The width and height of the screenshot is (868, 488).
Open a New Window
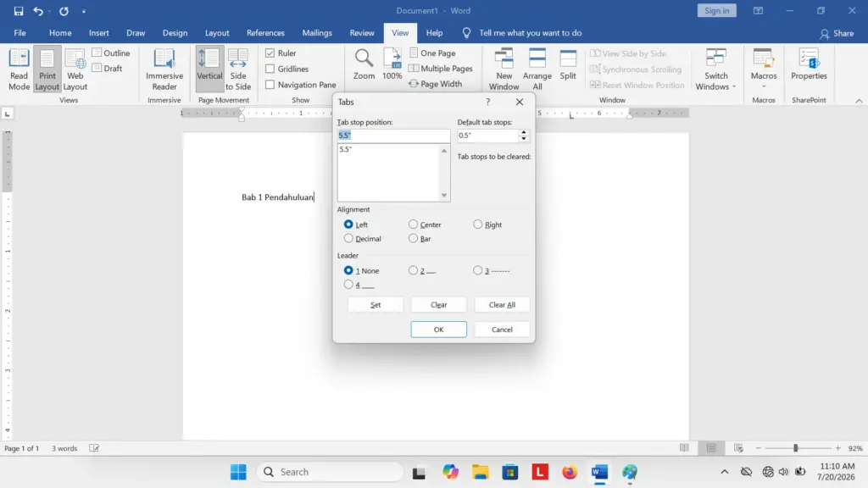[504, 69]
